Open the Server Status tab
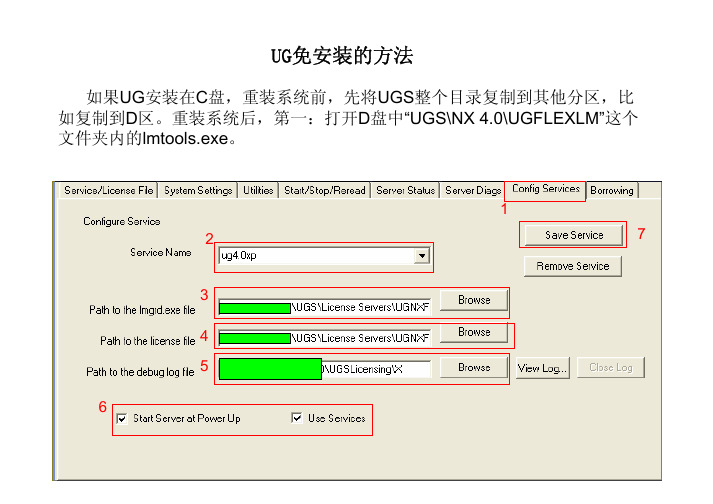 (405, 190)
